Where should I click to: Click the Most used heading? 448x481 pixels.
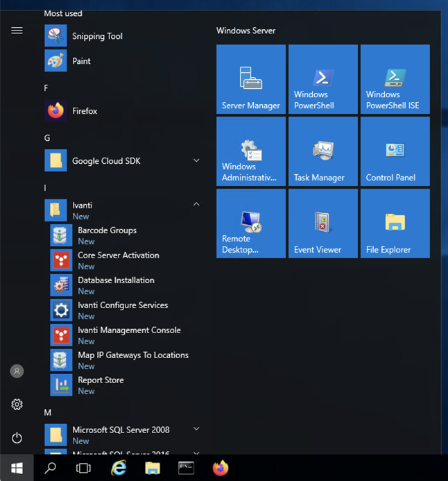pos(63,13)
